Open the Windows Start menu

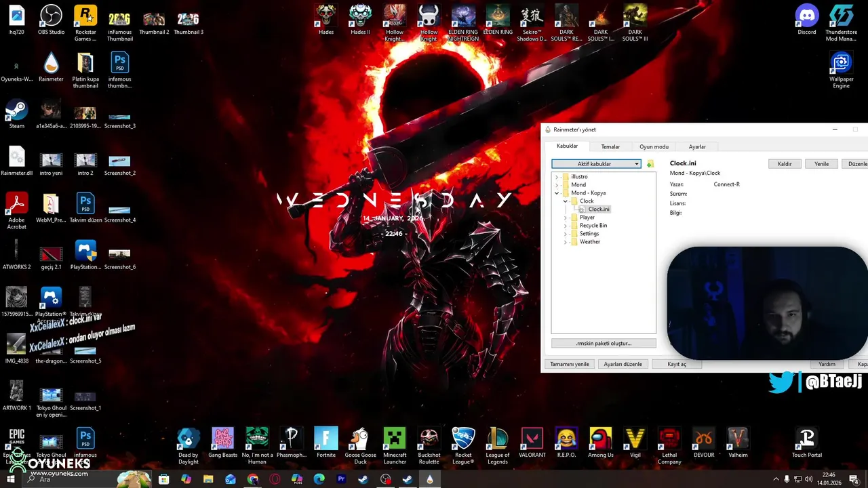point(10,479)
